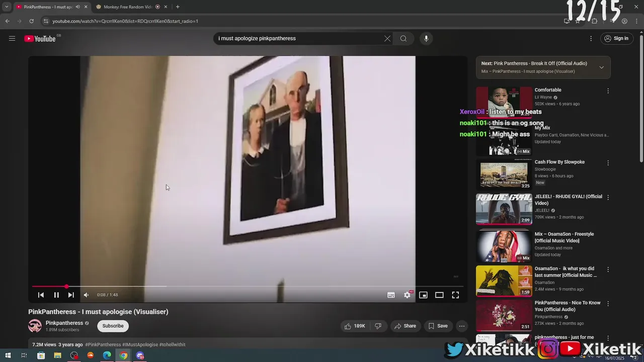
Task: Open Mix – OsamaSon Freestyle title
Action: click(565, 237)
